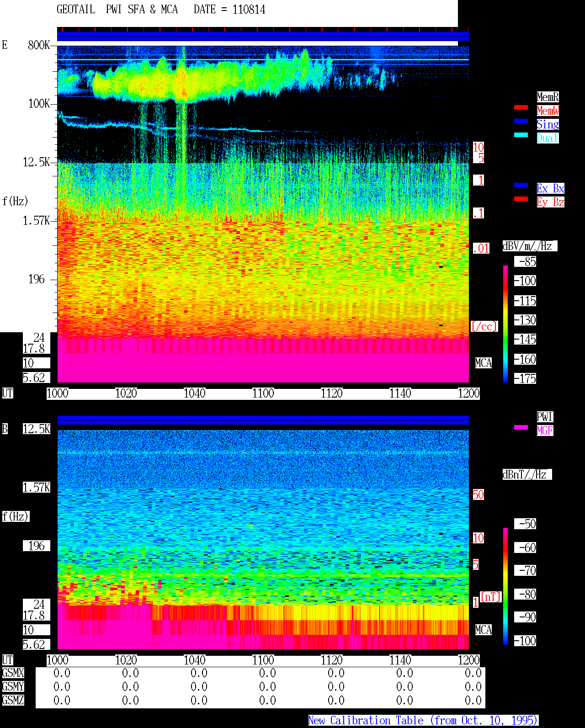Click the blue Ex Bx legend swatch
This screenshot has width=585, height=728.
(x=521, y=185)
